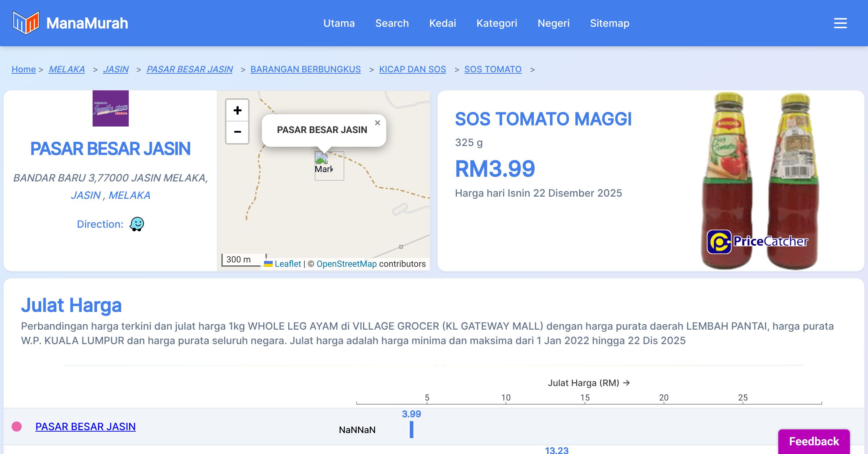Click the ManaMurah logo icon

tap(26, 23)
